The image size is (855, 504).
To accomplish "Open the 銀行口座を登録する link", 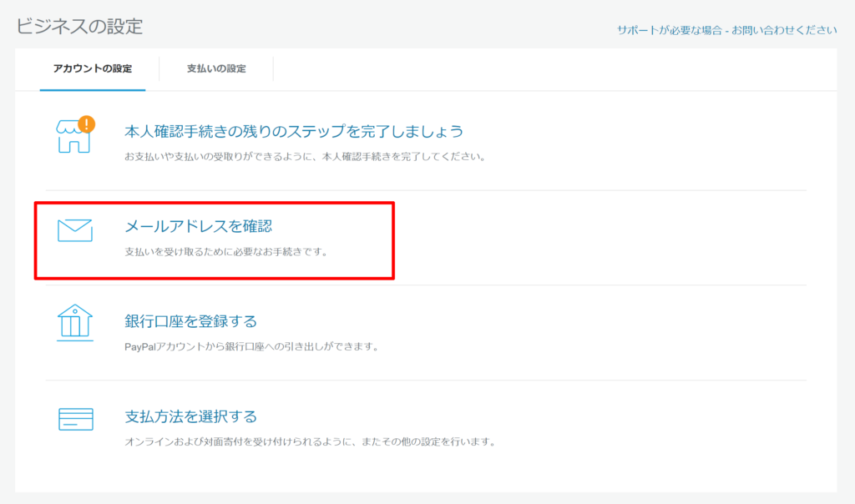I will click(x=190, y=321).
